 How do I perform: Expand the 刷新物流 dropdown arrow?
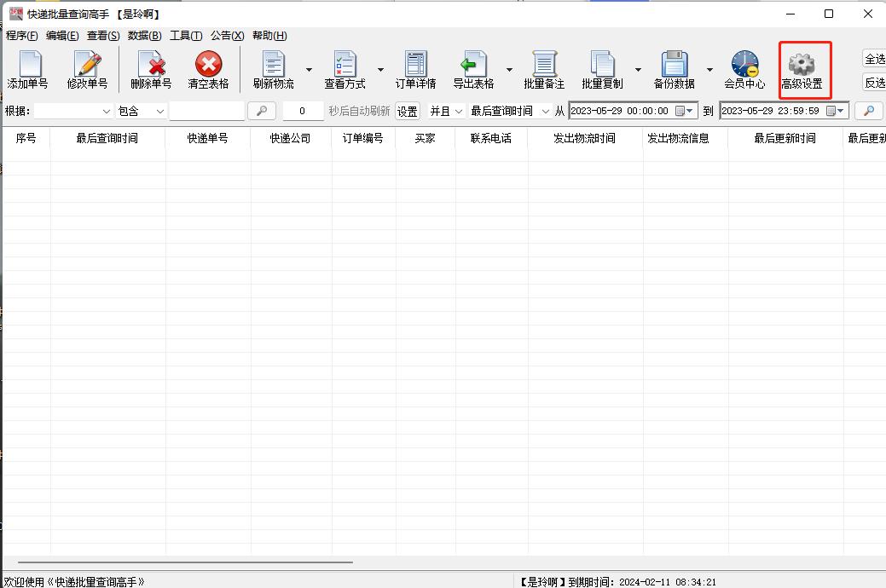309,70
